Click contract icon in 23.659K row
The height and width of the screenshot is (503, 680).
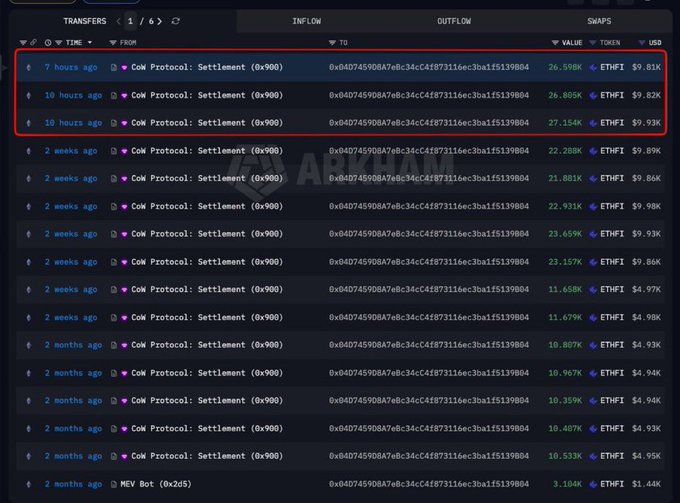point(114,234)
